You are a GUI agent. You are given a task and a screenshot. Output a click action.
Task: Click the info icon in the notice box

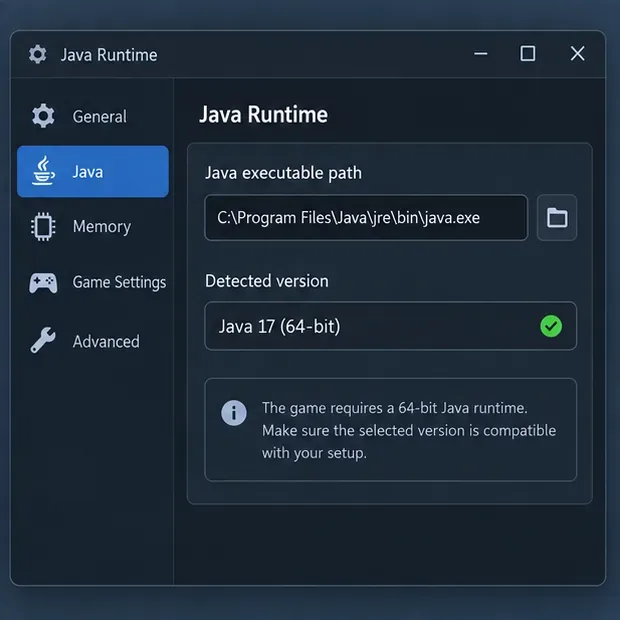click(x=234, y=413)
